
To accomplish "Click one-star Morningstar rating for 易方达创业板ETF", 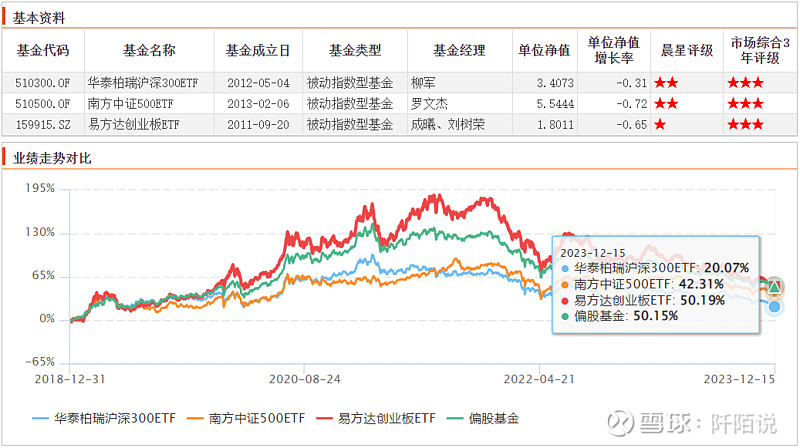I will tap(660, 125).
